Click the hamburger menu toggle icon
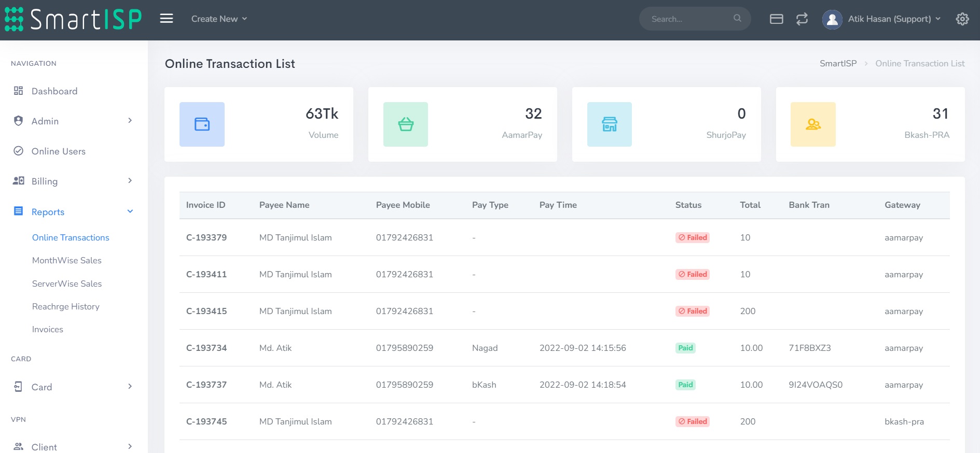The height and width of the screenshot is (453, 980). pyautogui.click(x=166, y=19)
